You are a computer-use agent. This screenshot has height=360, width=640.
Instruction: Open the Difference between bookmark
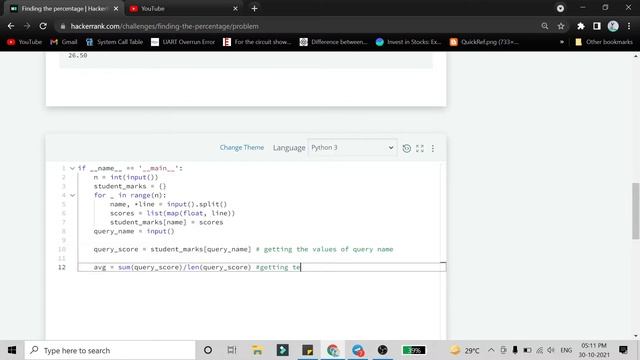333,42
